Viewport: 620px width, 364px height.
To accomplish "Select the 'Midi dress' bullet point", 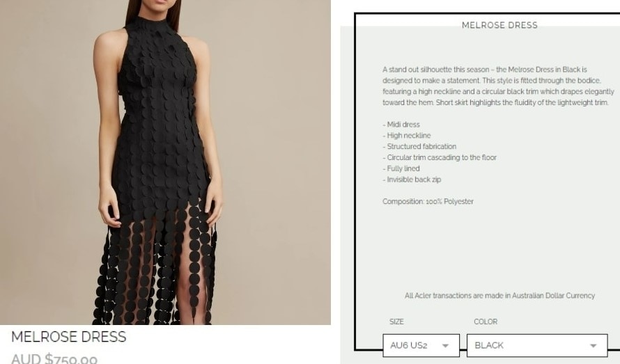I will pyautogui.click(x=401, y=125).
